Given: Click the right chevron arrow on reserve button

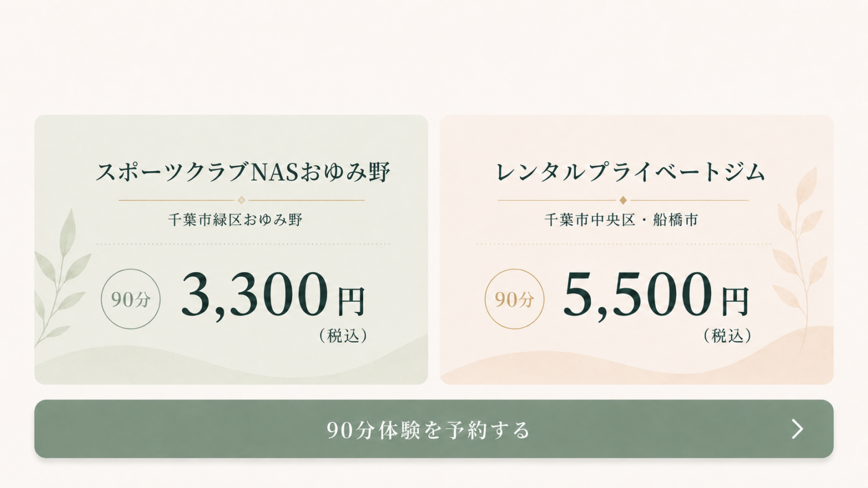Looking at the screenshot, I should pyautogui.click(x=797, y=429).
